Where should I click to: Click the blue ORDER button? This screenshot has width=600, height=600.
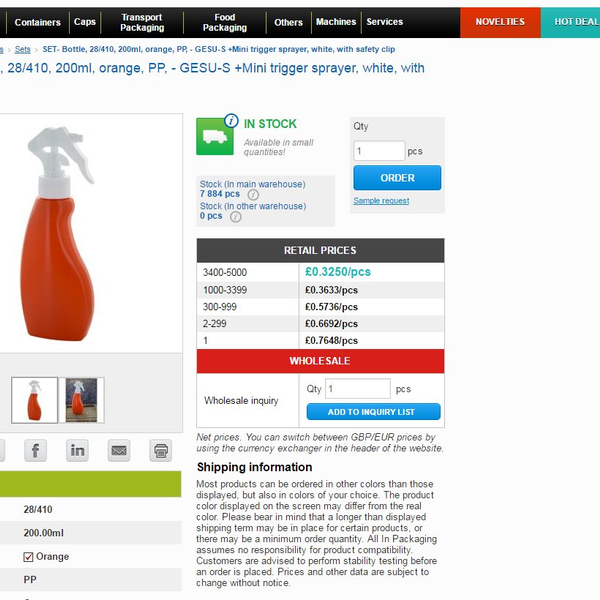(397, 178)
